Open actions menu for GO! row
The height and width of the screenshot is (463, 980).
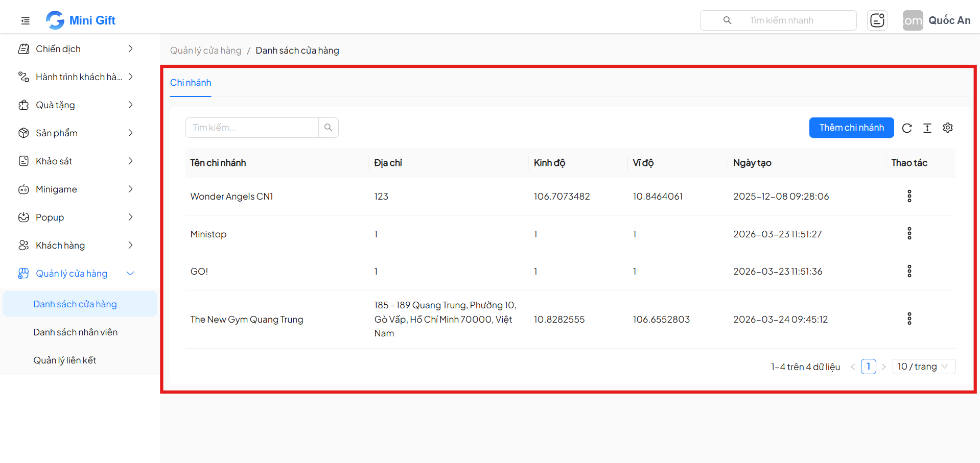click(x=909, y=272)
